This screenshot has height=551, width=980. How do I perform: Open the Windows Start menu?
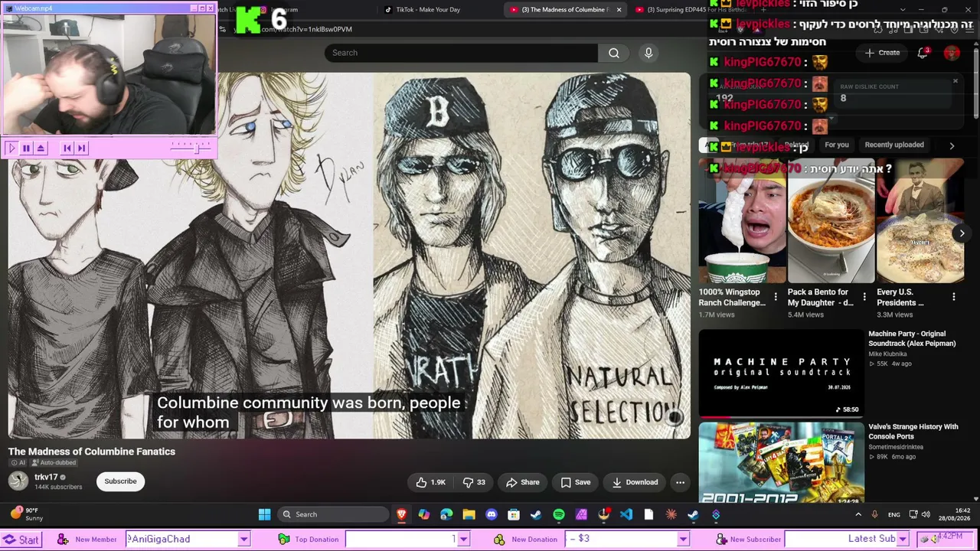click(264, 514)
